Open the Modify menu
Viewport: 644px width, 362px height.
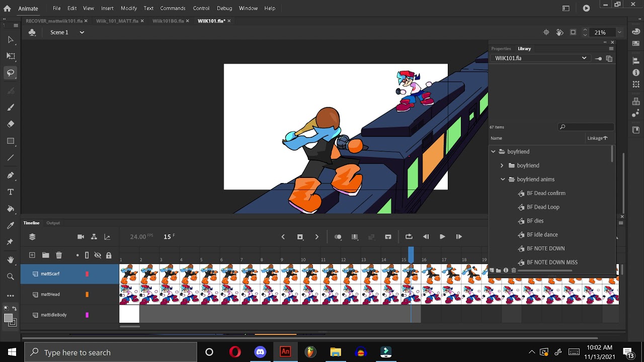click(129, 8)
